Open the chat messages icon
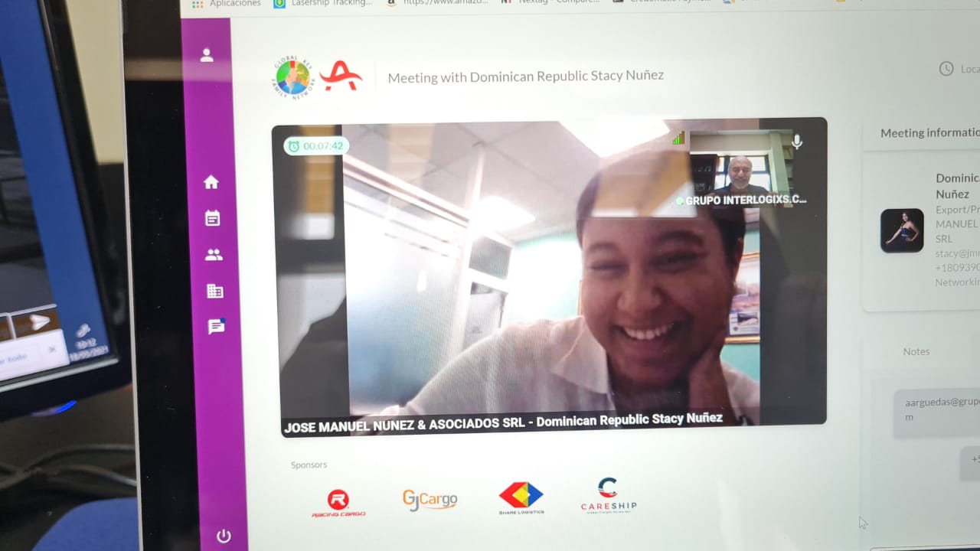This screenshot has height=551, width=980. click(217, 327)
